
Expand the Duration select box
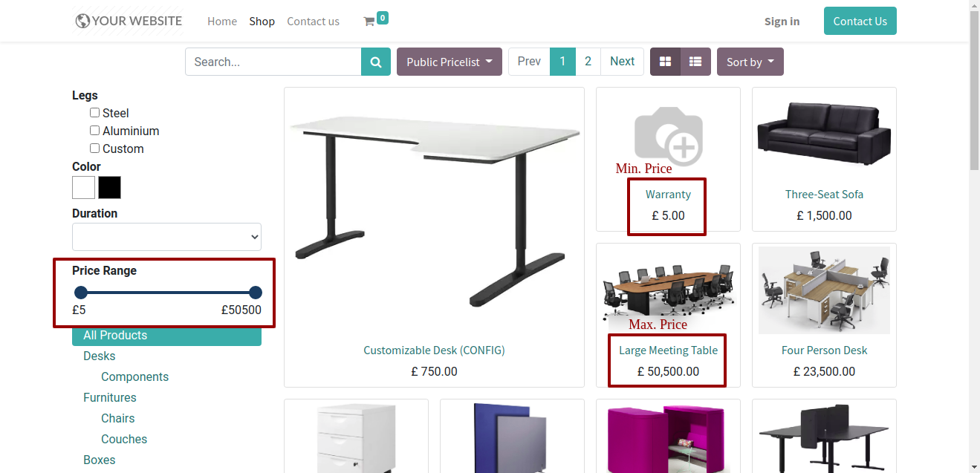(x=166, y=237)
